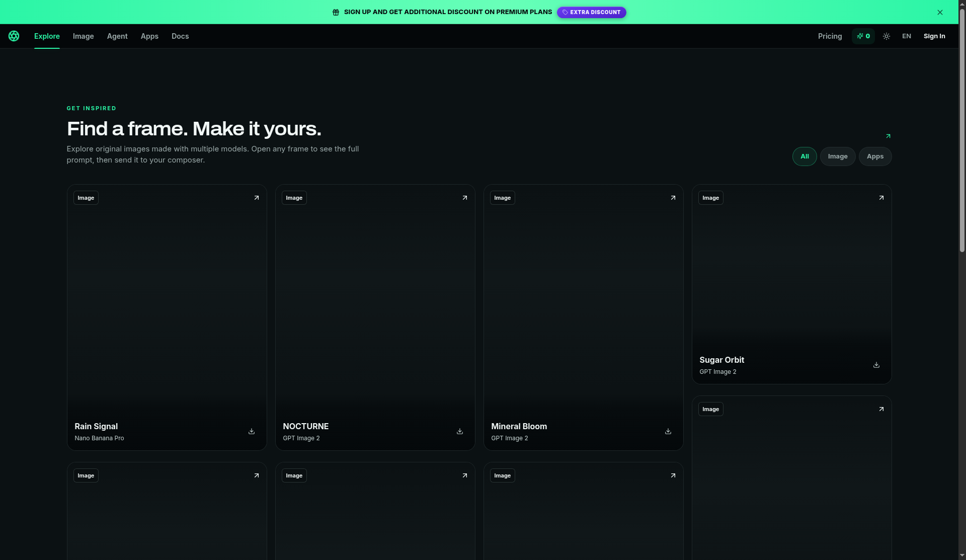This screenshot has width=966, height=560.
Task: Open the Pricing page
Action: (x=830, y=36)
